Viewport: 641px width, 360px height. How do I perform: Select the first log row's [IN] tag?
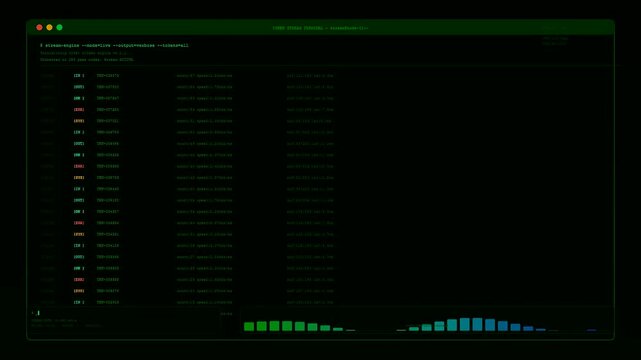(79, 76)
